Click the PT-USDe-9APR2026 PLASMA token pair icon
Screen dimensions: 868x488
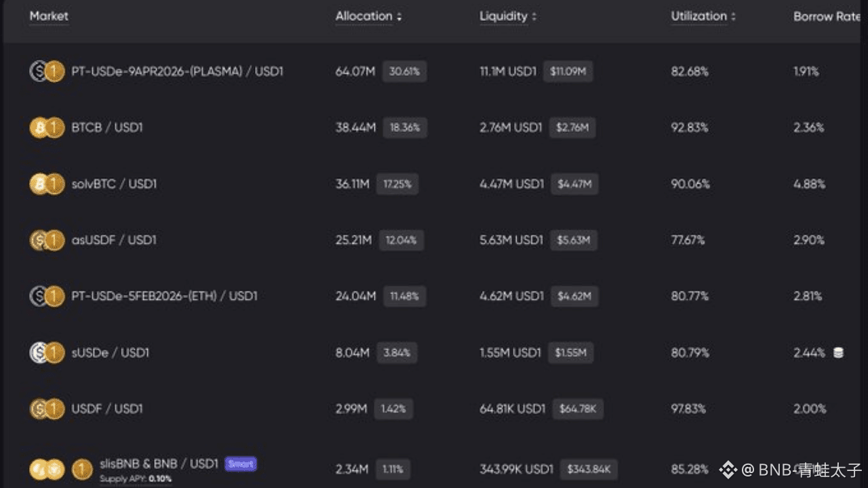pyautogui.click(x=47, y=71)
